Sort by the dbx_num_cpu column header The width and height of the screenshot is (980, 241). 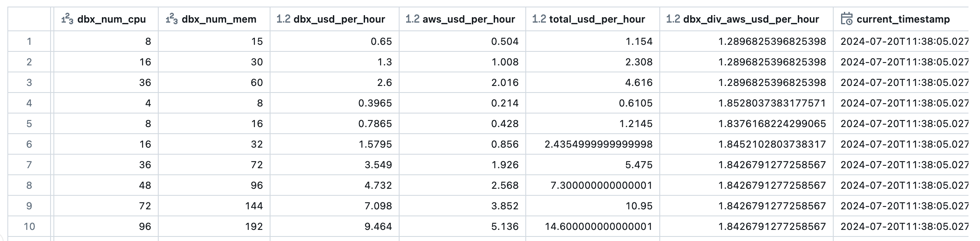(x=106, y=19)
